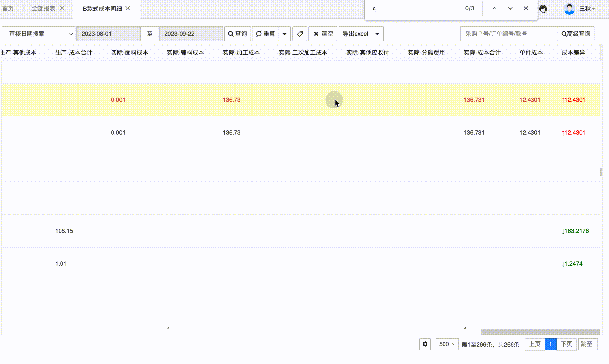Image resolution: width=609 pixels, height=364 pixels.
Task: Focus the 采购单号/订单编号/款号 search field
Action: (509, 34)
